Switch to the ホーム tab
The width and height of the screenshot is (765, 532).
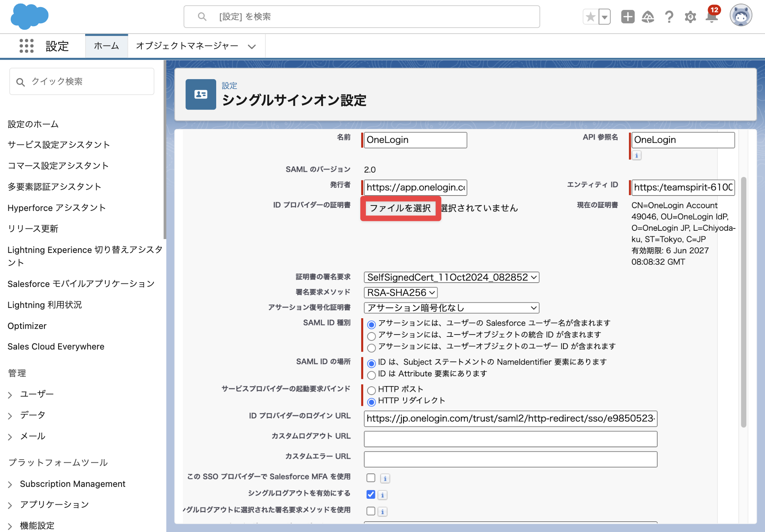107,46
